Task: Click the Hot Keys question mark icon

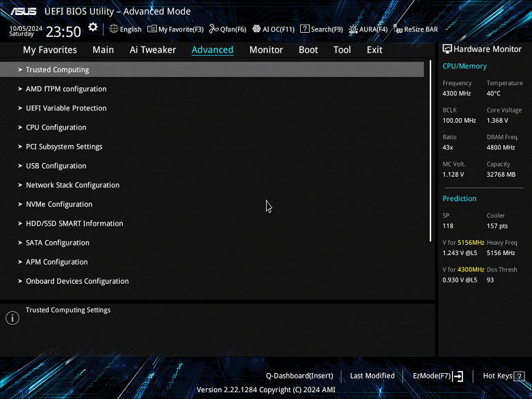Action: (x=519, y=376)
